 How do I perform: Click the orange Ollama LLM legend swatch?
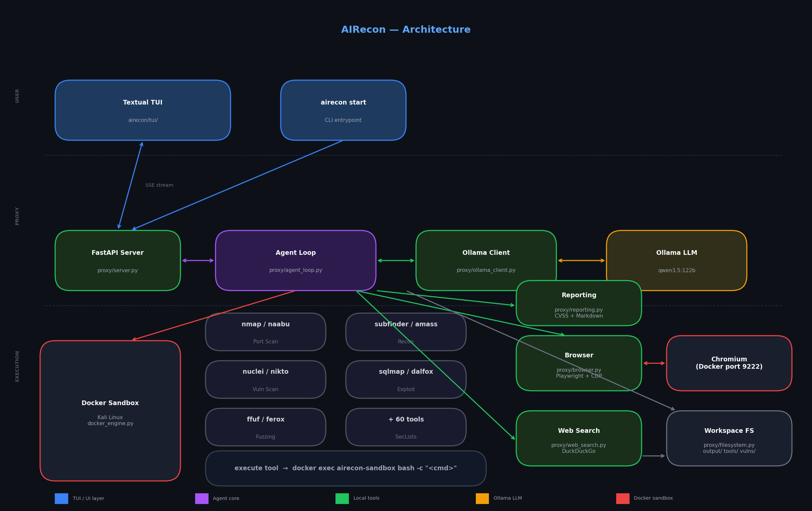(482, 499)
